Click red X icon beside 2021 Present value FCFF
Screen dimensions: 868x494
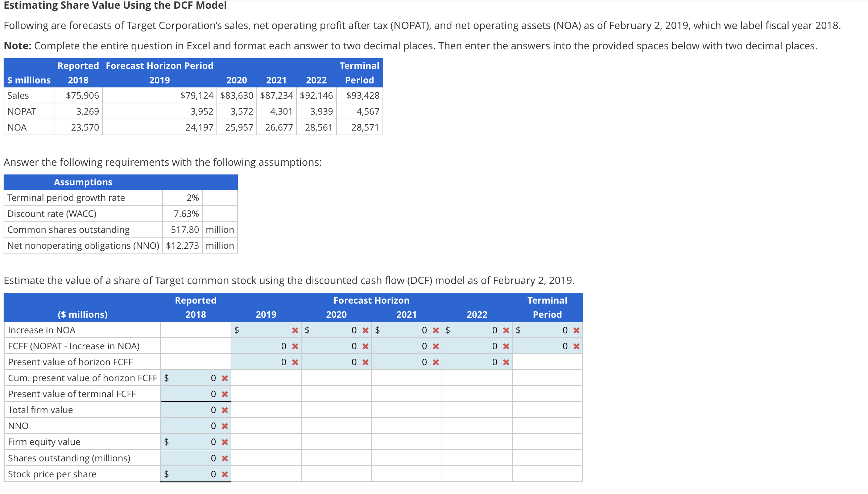click(436, 362)
